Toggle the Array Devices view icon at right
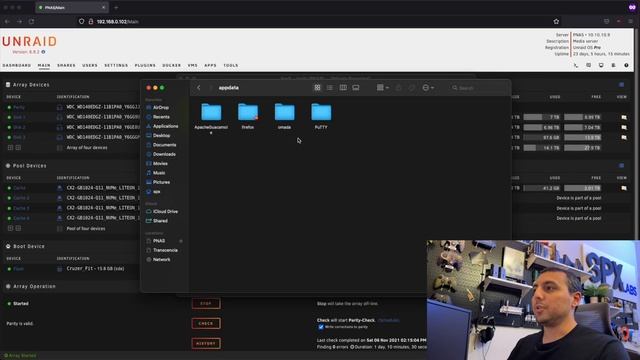The width and height of the screenshot is (640, 360). [x=621, y=85]
